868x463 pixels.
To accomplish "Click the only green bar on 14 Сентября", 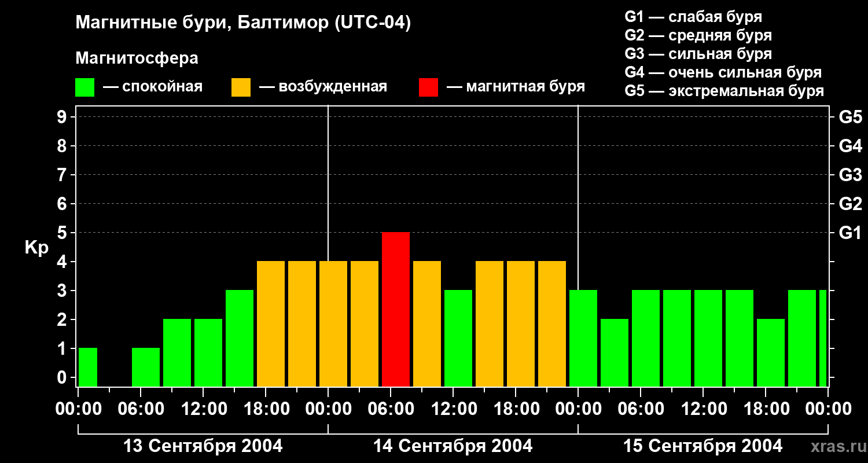I will click(x=458, y=338).
